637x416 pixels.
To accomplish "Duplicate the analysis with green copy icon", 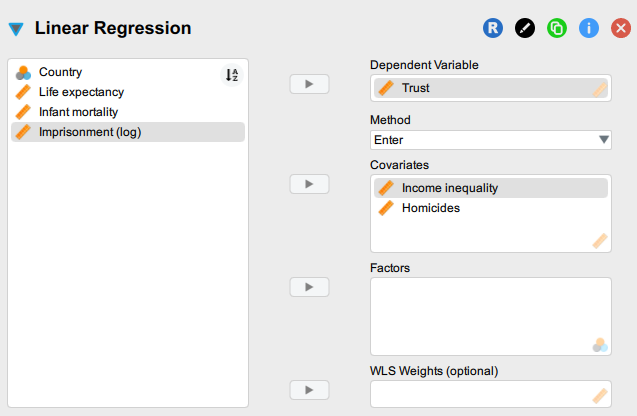I will [x=557, y=28].
